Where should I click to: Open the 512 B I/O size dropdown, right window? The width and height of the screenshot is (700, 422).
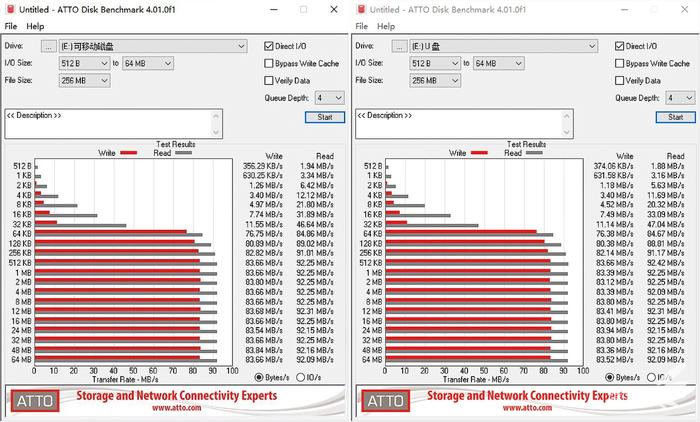(x=435, y=63)
